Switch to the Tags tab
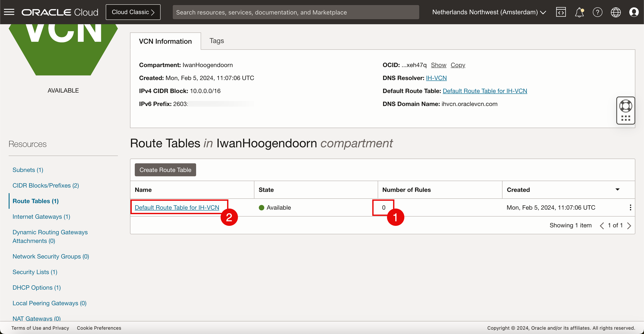644x334 pixels. pos(216,41)
